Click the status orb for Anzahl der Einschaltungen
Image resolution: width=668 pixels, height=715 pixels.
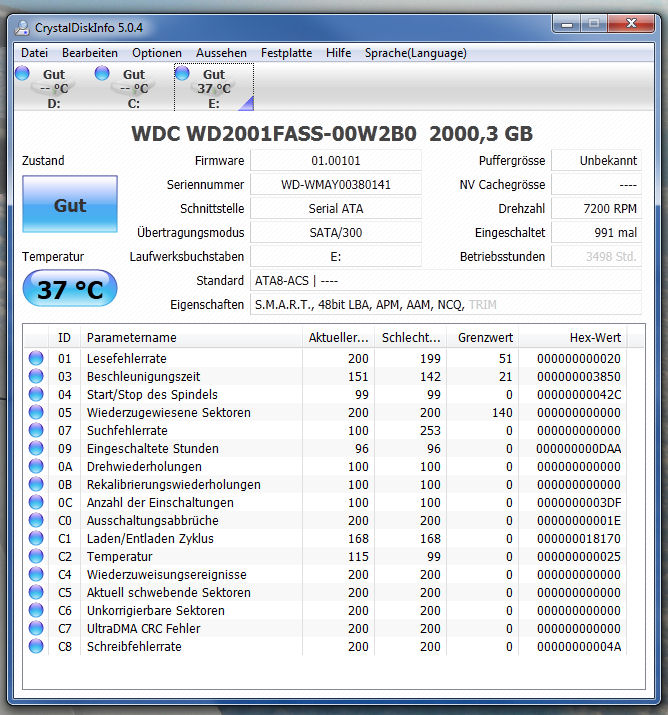tap(36, 502)
